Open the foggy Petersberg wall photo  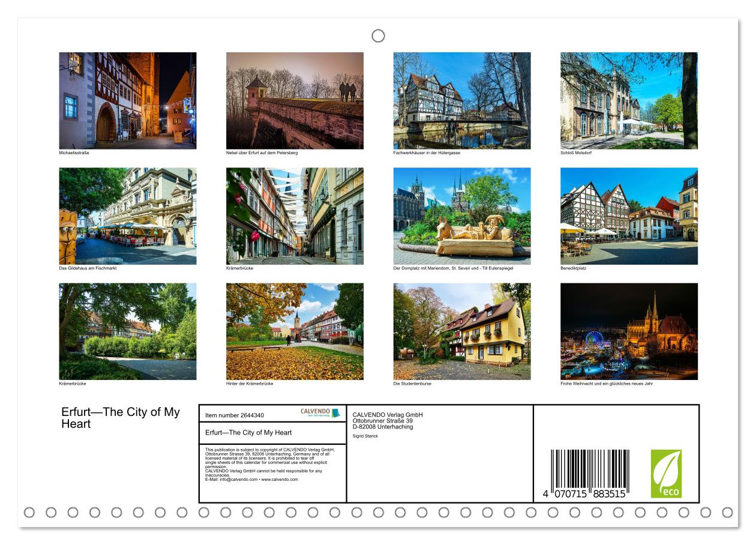(x=295, y=101)
